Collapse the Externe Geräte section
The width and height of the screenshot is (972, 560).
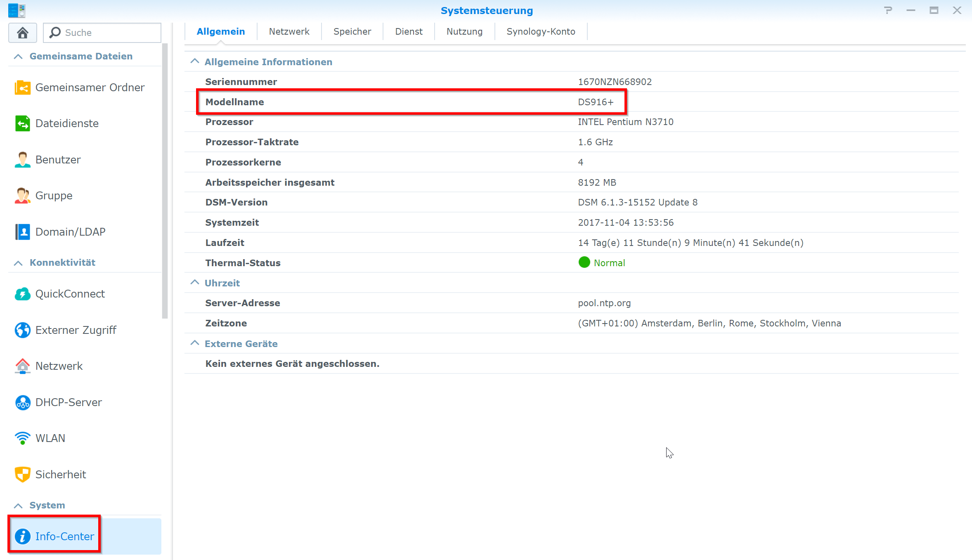[194, 343]
